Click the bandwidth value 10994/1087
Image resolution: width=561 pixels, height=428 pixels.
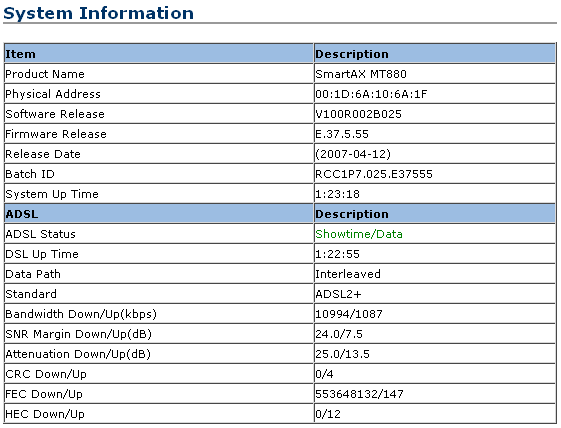[x=349, y=314]
